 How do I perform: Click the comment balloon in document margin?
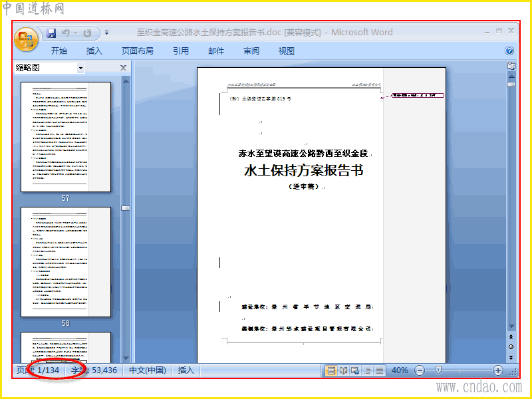pyautogui.click(x=418, y=95)
